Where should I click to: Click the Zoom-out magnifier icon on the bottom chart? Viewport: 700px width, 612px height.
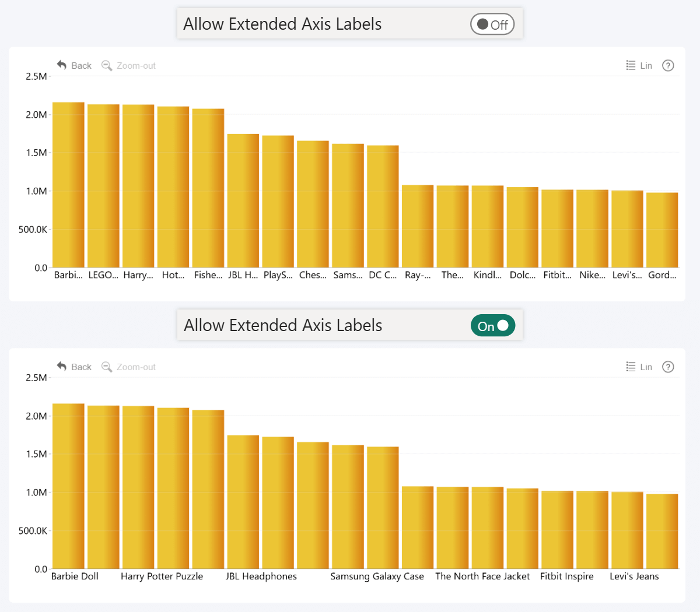106,367
